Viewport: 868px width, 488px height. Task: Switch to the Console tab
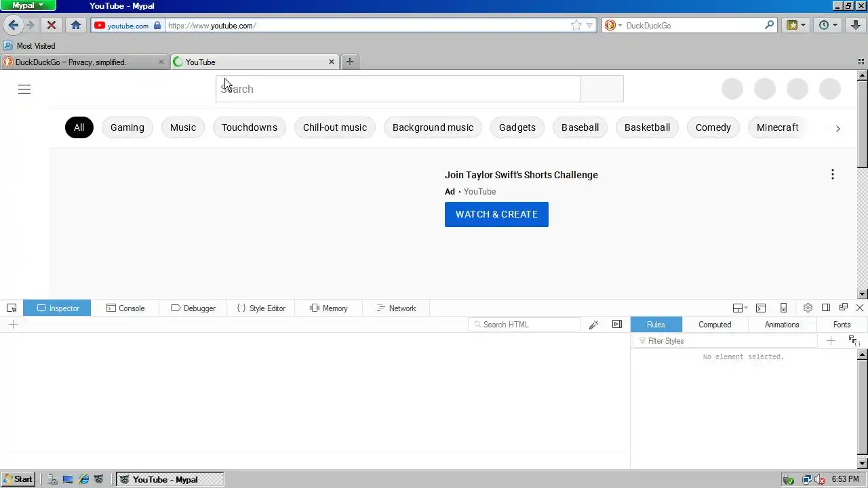click(125, 308)
